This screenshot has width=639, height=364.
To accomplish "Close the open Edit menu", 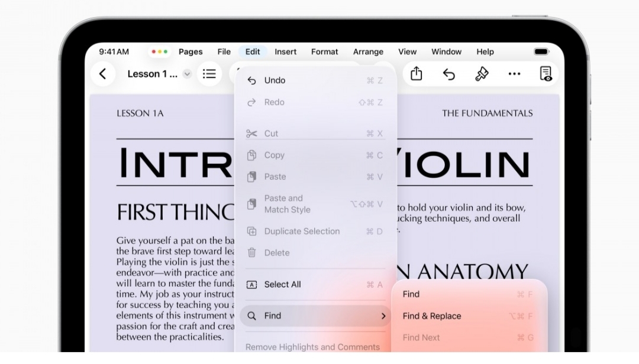I will 252,52.
